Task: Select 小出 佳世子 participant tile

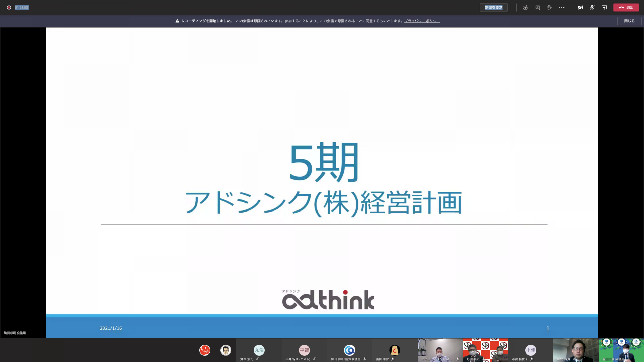Action: 531,350
